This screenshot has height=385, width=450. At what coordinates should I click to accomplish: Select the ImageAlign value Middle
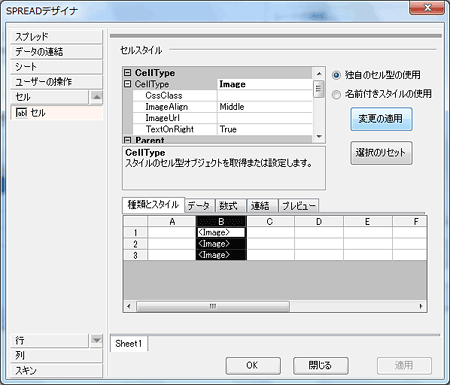[x=265, y=107]
